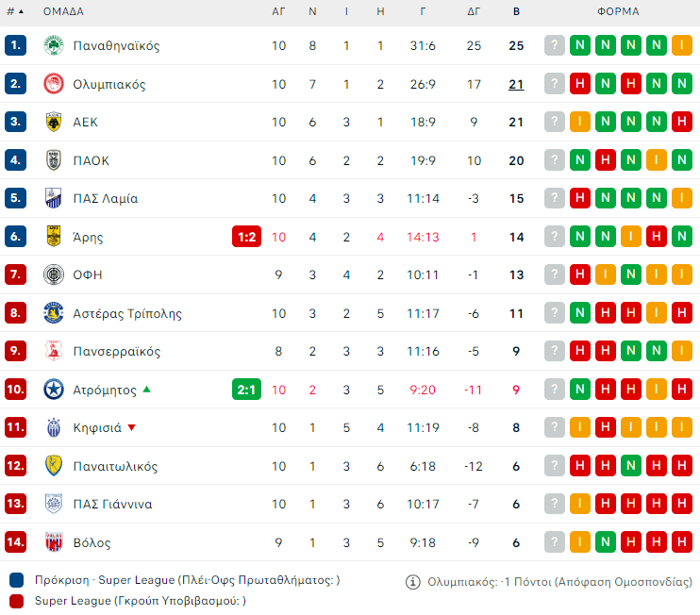Sort standings by the Β points header
Screen dimensions: 700x615
(x=516, y=12)
